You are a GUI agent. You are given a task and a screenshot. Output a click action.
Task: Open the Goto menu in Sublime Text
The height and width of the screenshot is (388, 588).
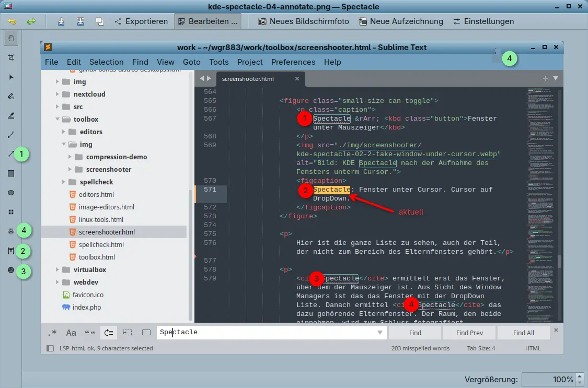point(192,62)
